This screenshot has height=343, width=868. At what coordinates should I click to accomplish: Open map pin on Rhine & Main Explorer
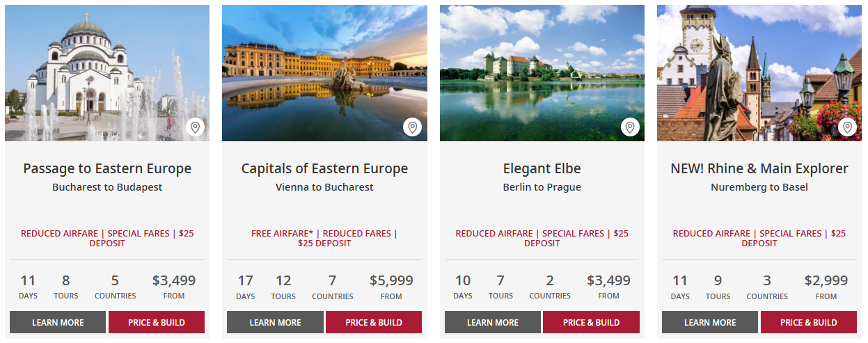pyautogui.click(x=847, y=127)
